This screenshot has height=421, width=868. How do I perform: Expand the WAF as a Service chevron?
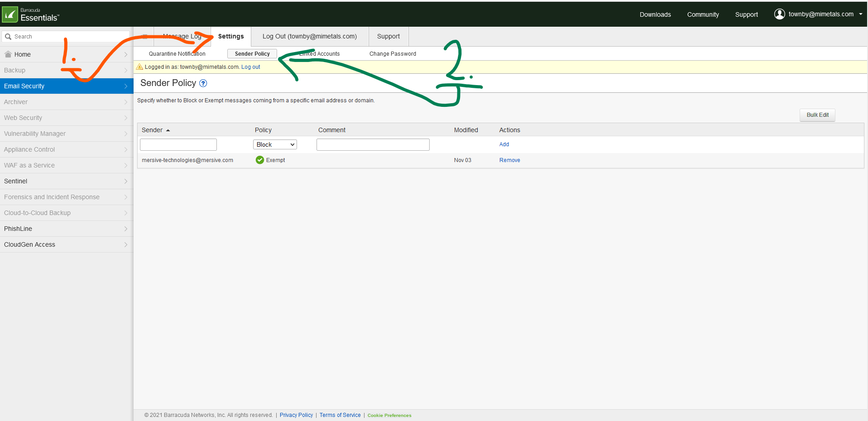coord(126,165)
